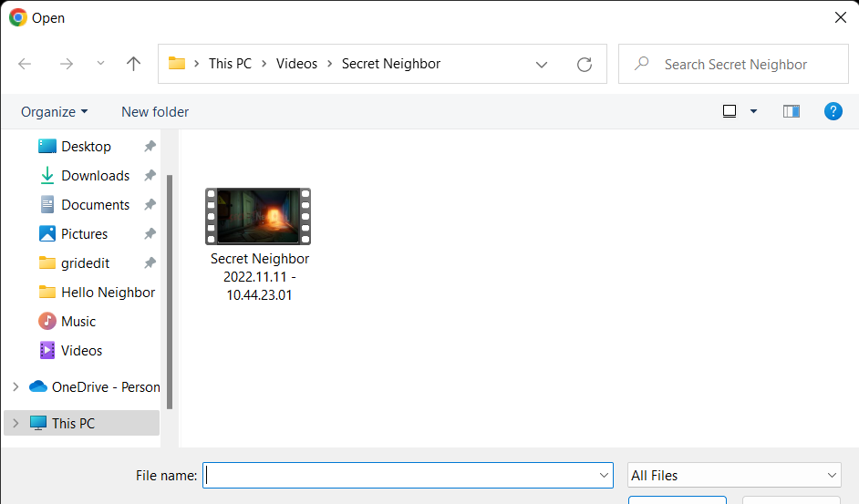The image size is (859, 504).
Task: Open Pictures in the navigation pane
Action: pyautogui.click(x=84, y=234)
